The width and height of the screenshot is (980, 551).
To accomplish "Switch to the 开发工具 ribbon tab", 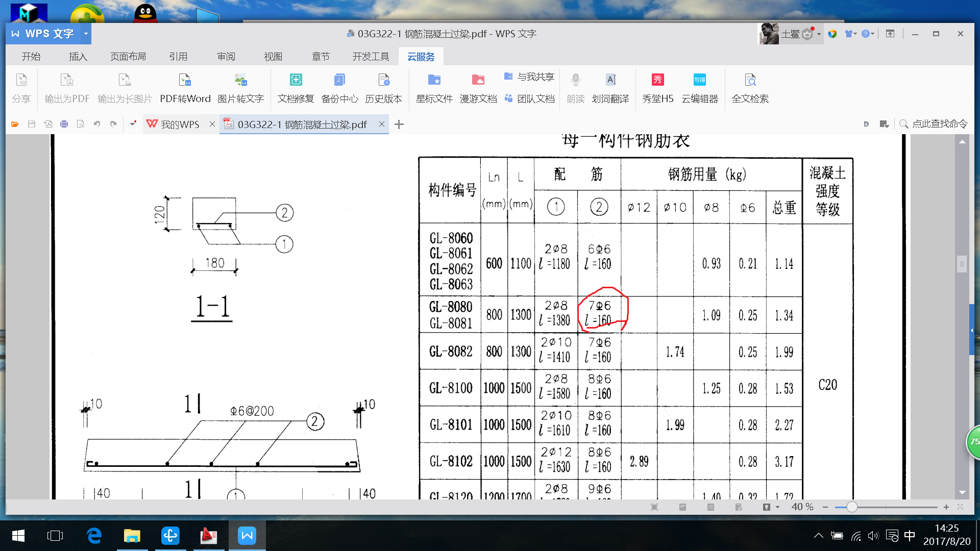I will pos(371,56).
